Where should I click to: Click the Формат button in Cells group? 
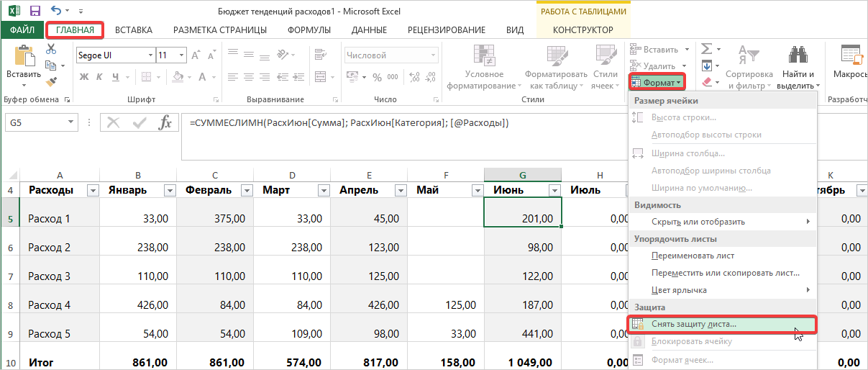(657, 82)
